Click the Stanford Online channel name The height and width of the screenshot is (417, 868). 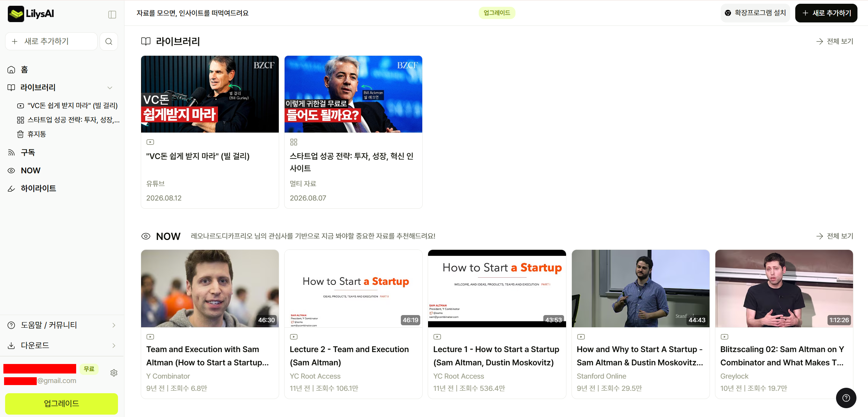pos(601,376)
